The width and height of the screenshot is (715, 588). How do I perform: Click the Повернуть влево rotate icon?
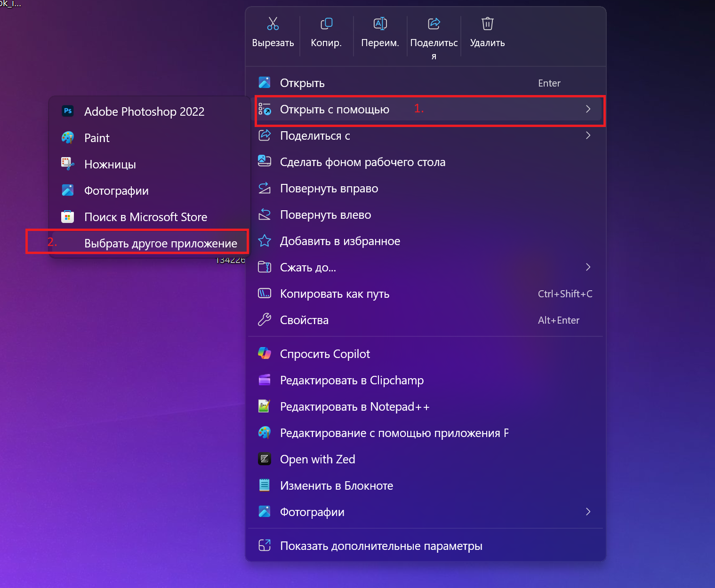[x=265, y=215]
